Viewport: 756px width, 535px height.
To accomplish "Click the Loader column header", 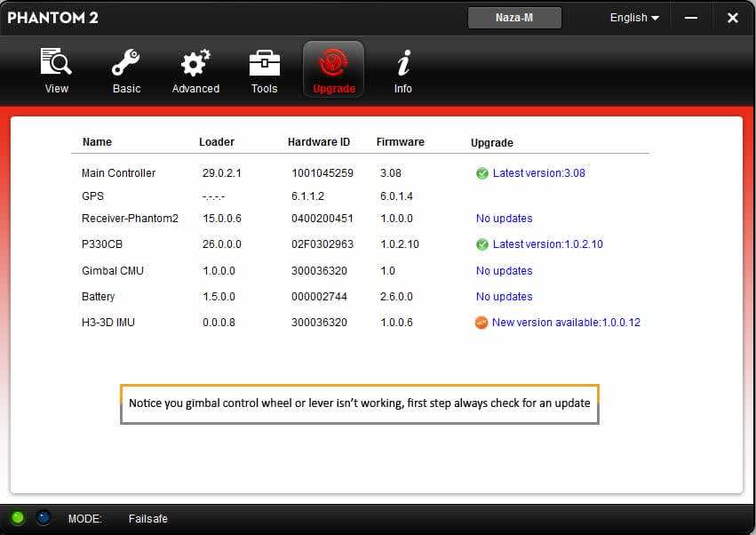I will (x=217, y=142).
